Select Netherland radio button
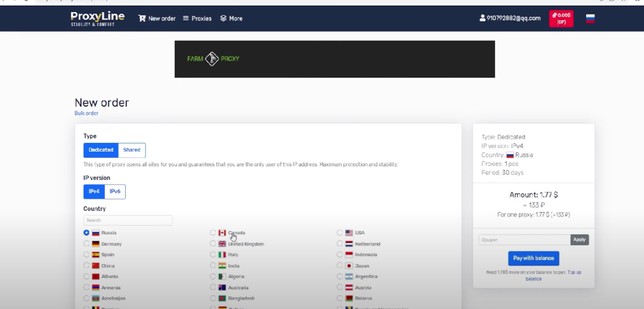Viewport: 644px width, 309px height. point(340,244)
